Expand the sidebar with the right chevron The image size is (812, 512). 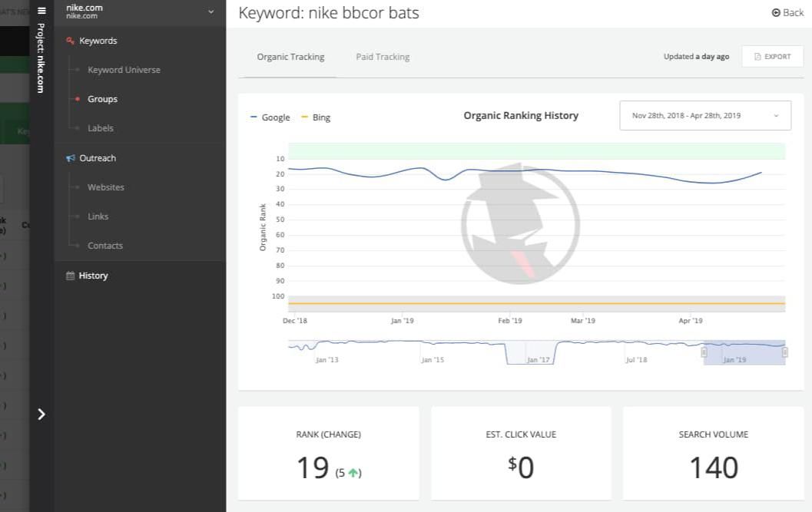(x=41, y=415)
